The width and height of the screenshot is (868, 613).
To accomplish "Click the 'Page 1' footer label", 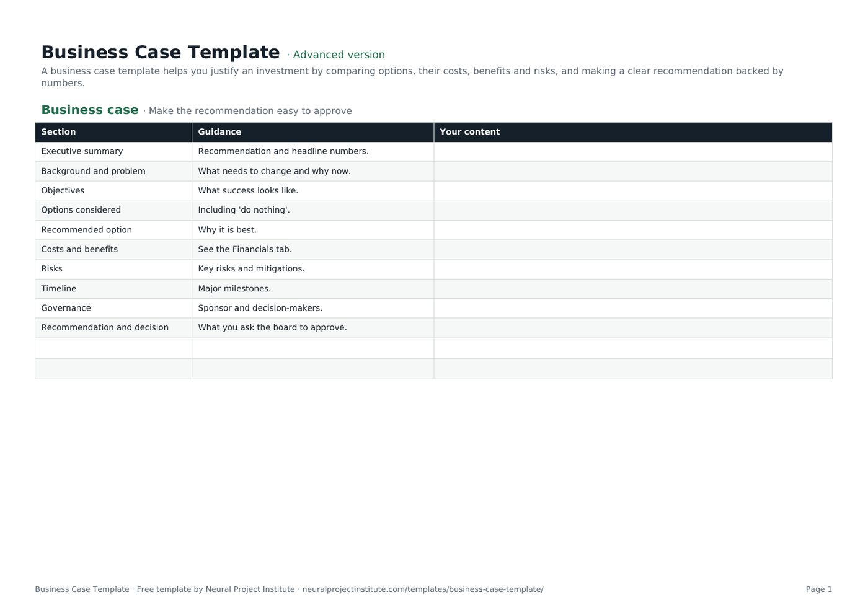I will point(819,589).
